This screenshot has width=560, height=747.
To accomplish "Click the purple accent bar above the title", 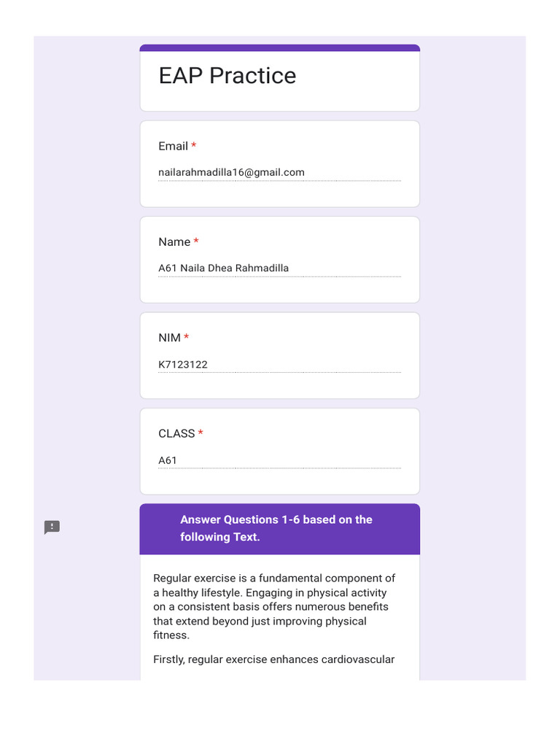I will (279, 48).
